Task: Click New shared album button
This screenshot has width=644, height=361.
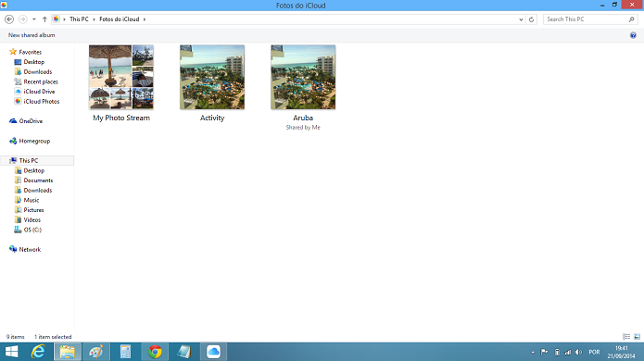Action: coord(32,35)
